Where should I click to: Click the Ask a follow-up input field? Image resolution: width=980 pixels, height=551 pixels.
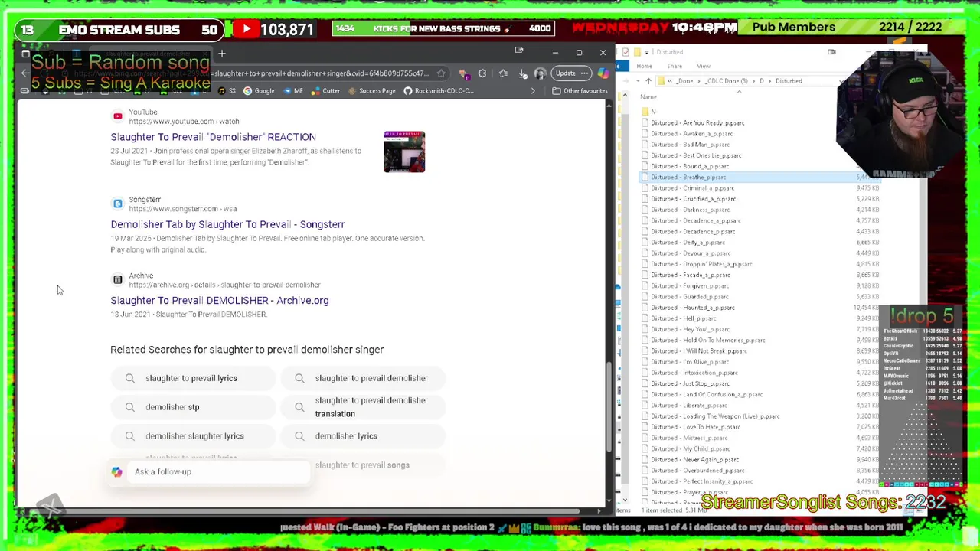point(218,472)
